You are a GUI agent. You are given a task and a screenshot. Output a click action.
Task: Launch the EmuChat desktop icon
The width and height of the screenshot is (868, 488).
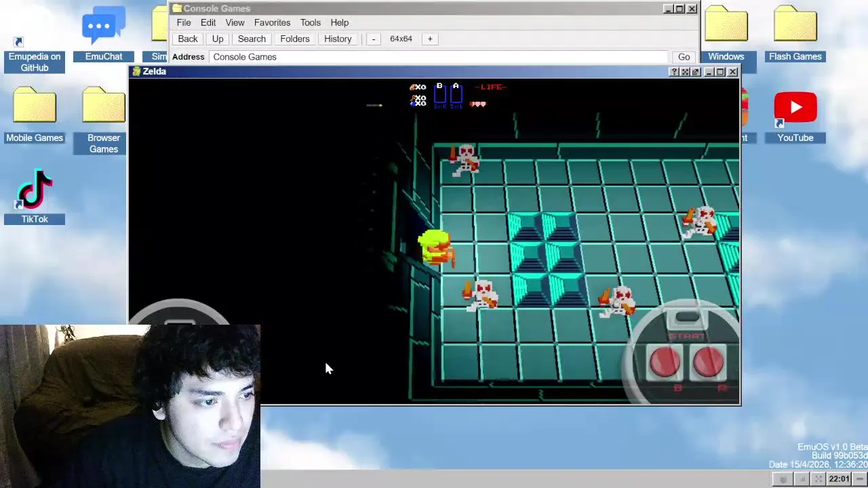tap(104, 34)
